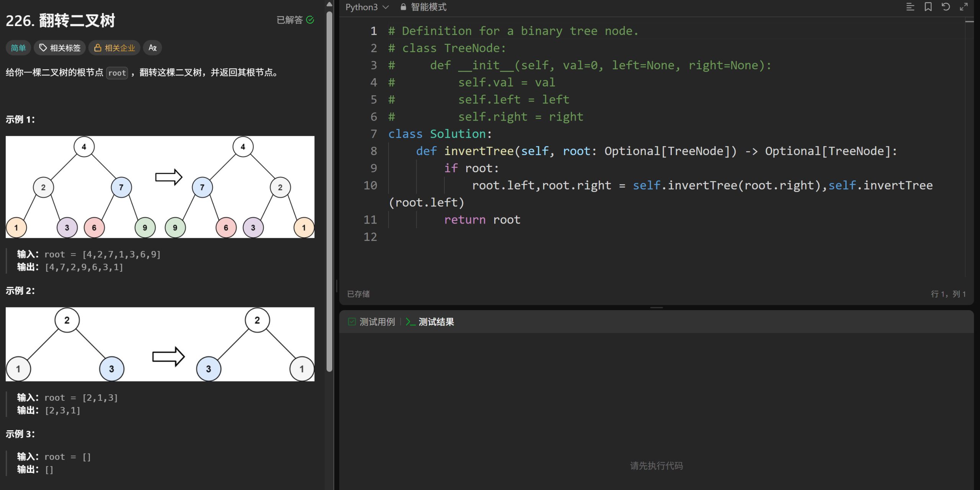Expand the 相关企业 related companies
980x490 pixels.
click(x=114, y=48)
